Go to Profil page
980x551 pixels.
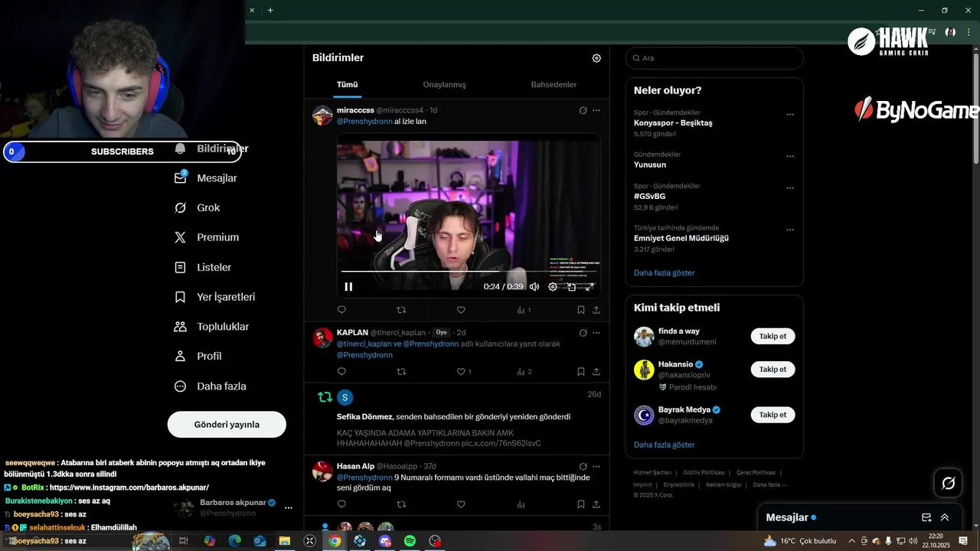tap(198, 356)
